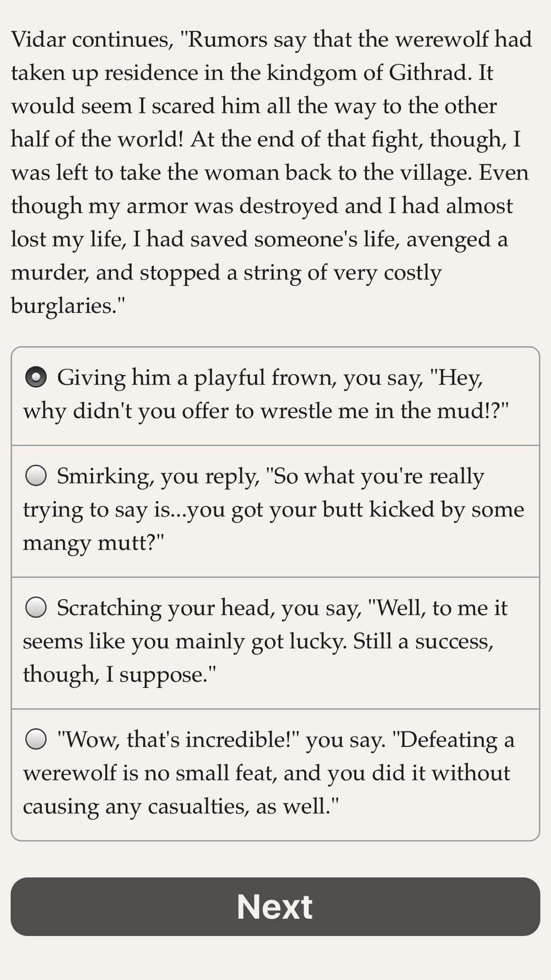Tap the "why didn't you offer to wrestle" line
Viewport: 551px width, 980px height.
266,411
